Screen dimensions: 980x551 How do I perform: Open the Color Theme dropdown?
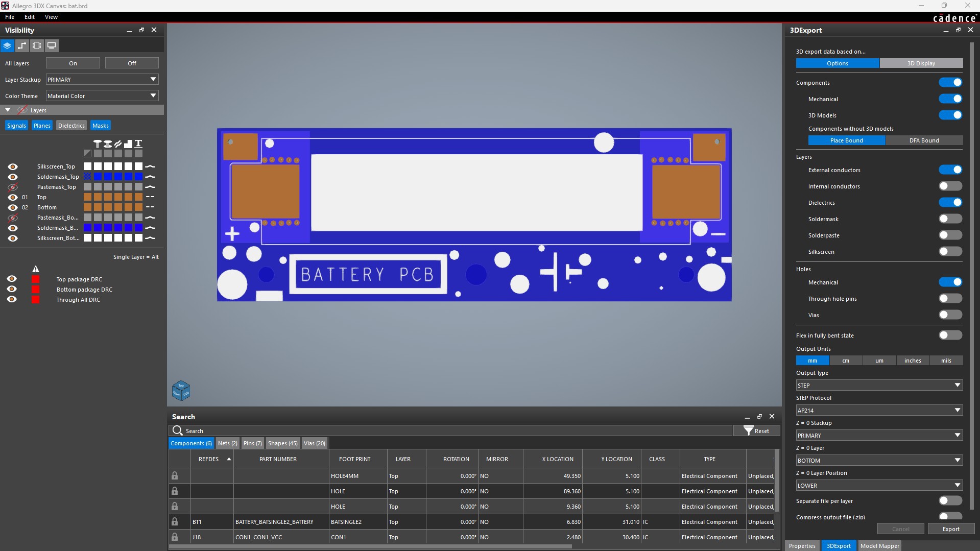[x=102, y=95]
